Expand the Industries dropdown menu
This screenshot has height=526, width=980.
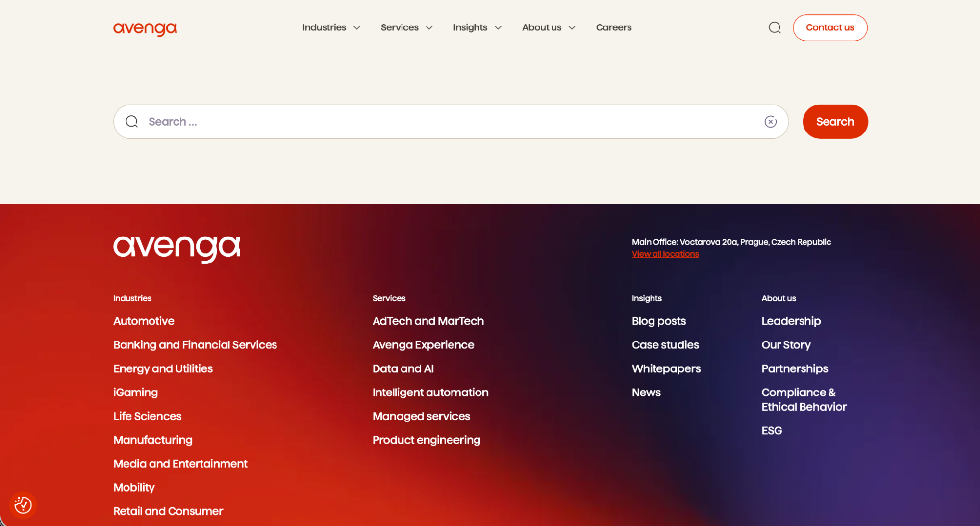point(331,27)
